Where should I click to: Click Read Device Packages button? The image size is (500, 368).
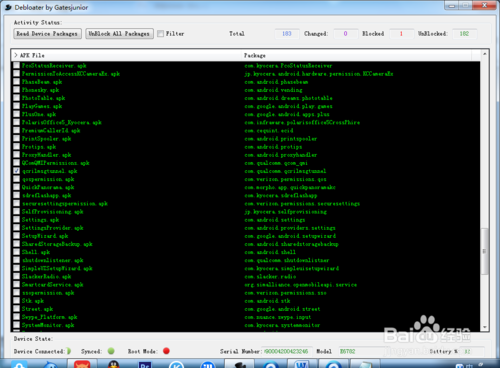[47, 33]
